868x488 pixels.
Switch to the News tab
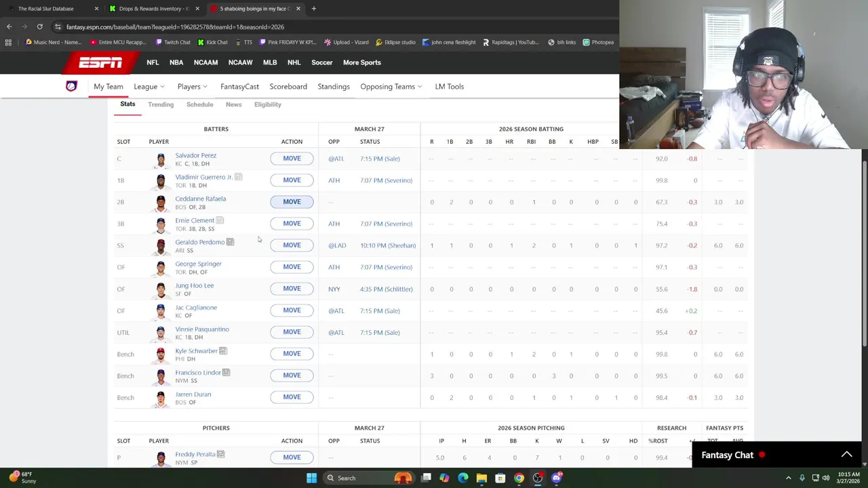tap(233, 104)
